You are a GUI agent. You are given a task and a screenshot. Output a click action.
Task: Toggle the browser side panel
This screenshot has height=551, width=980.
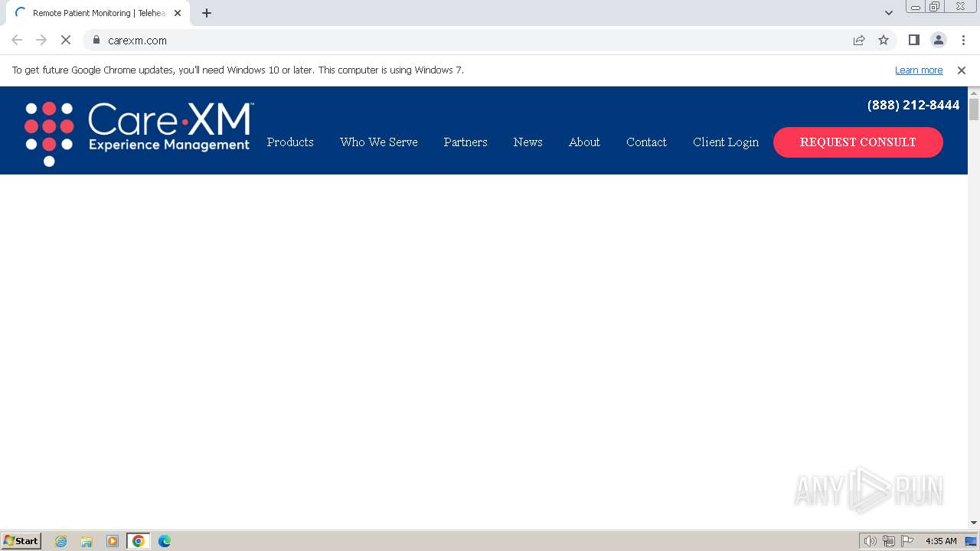coord(914,40)
